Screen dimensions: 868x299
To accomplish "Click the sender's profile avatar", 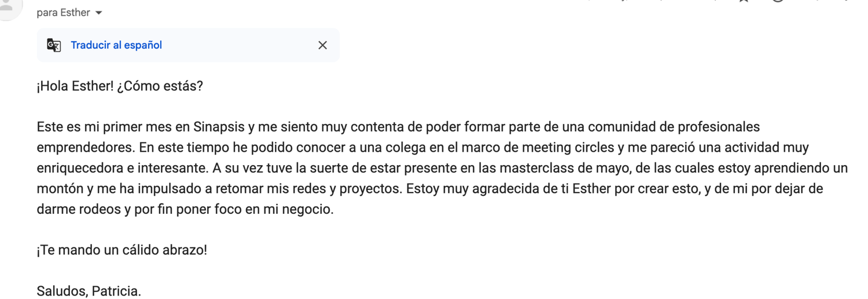I will click(8, 6).
